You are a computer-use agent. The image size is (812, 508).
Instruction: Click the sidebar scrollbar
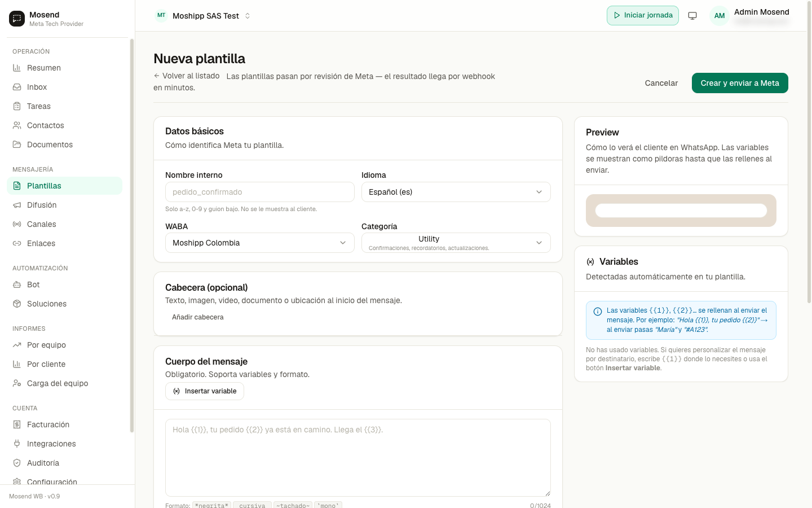click(132, 235)
